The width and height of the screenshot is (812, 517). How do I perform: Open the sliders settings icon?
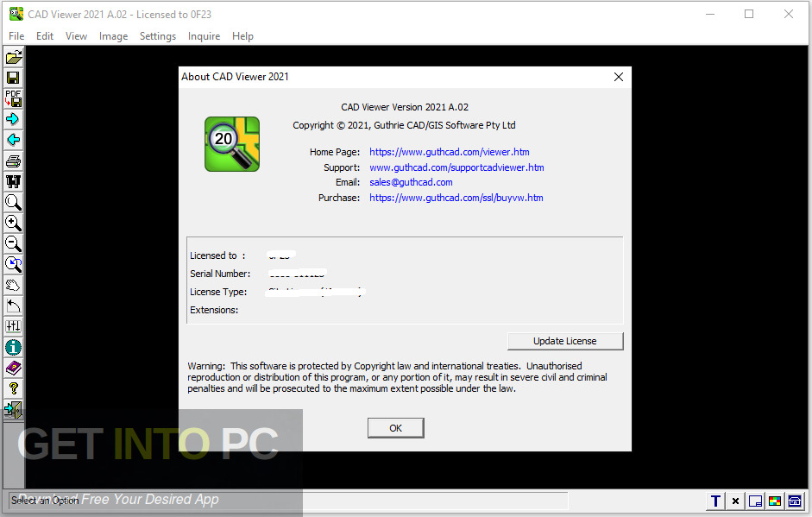tap(14, 326)
